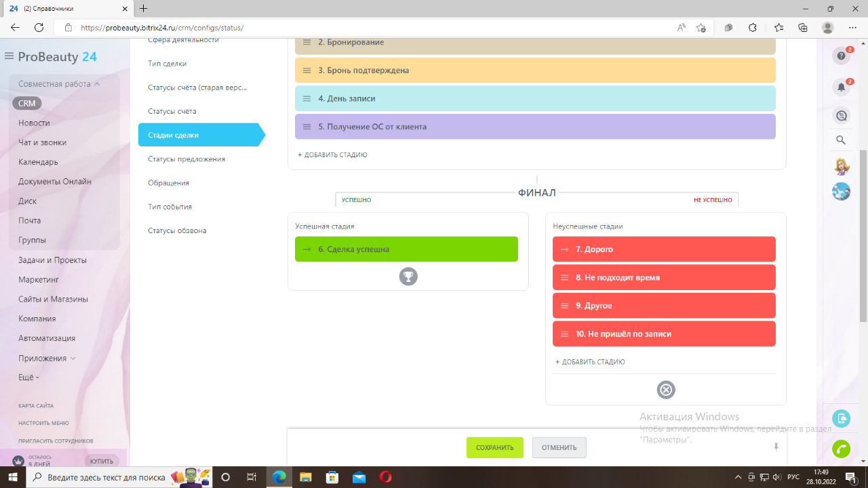Open the favorites list icon in browser toolbar
The image size is (868, 488).
[x=778, y=28]
